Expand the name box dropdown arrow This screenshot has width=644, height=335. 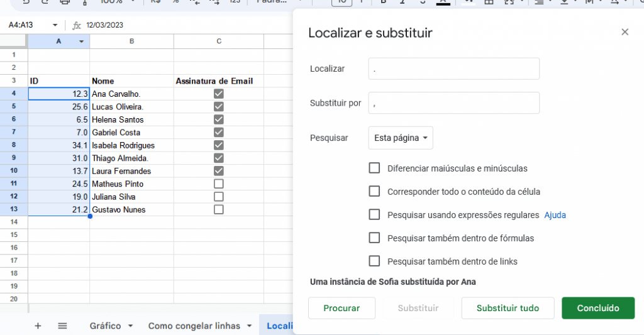tap(55, 25)
